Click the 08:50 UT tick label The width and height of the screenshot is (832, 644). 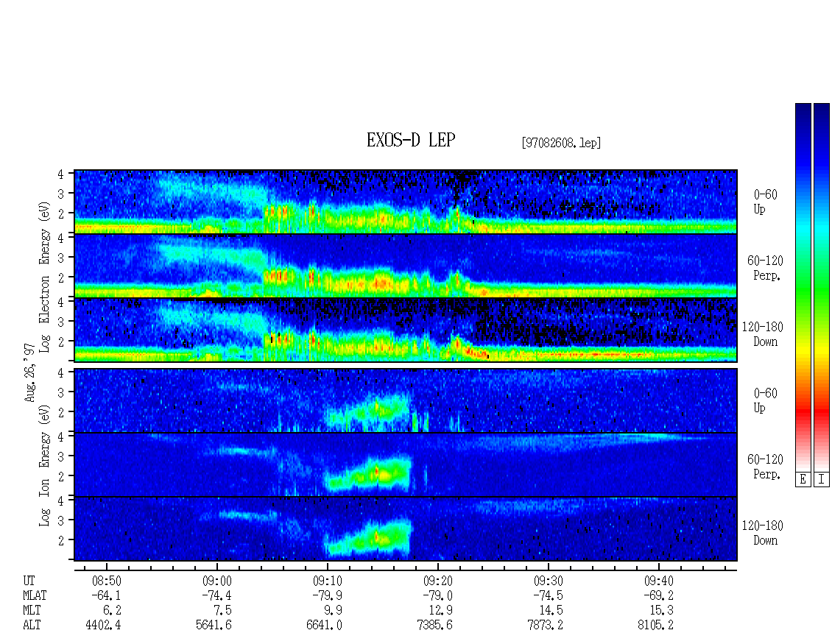tap(107, 581)
